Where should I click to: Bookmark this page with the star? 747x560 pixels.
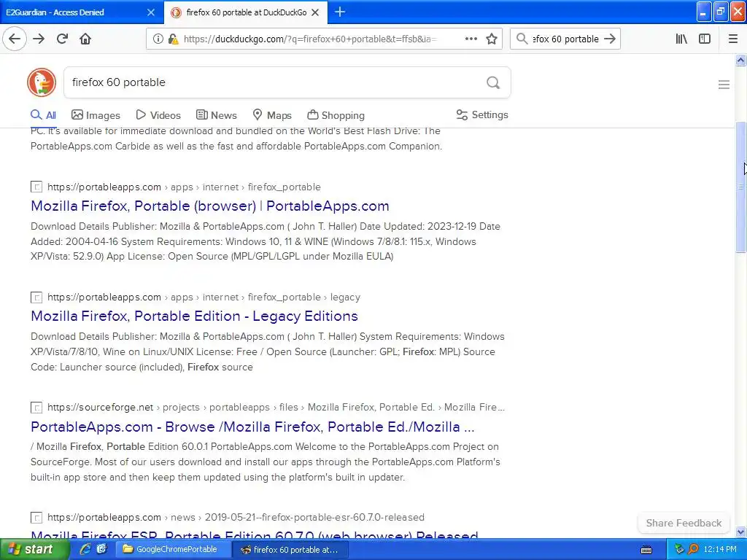pos(492,39)
